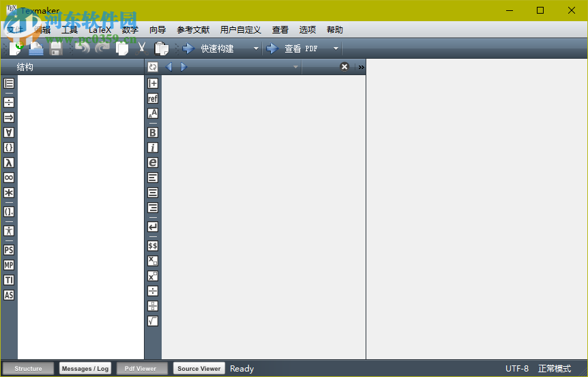The height and width of the screenshot is (377, 588).
Task: Paste from the clipboard icon
Action: coord(162,48)
